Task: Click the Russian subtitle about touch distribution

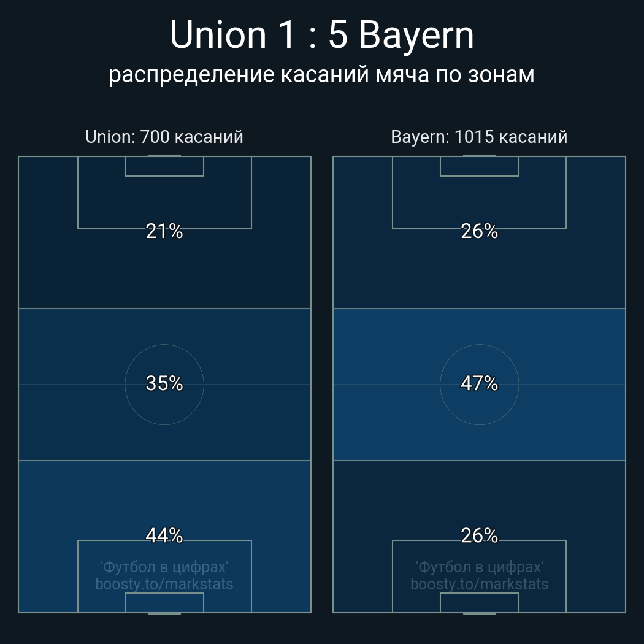Action: click(321, 75)
